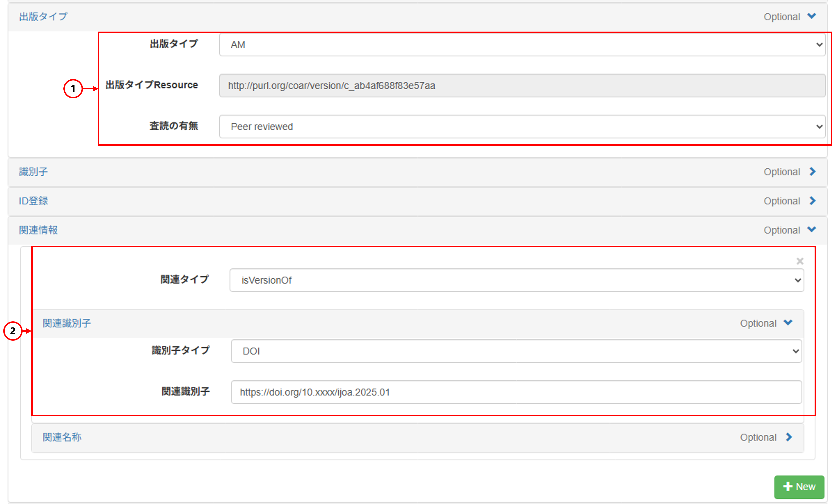Open the 関連タイプ isVersionOf dropdown
The height and width of the screenshot is (504, 837).
[x=516, y=280]
